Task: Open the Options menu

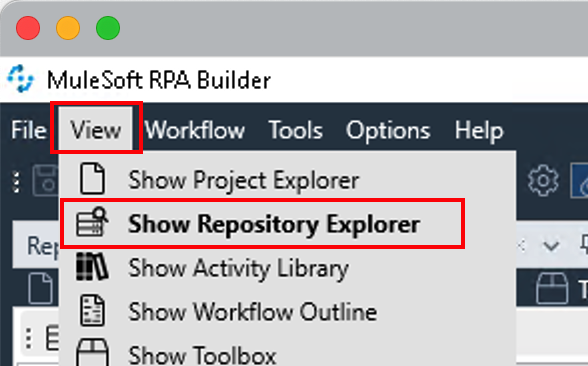Action: pyautogui.click(x=388, y=130)
